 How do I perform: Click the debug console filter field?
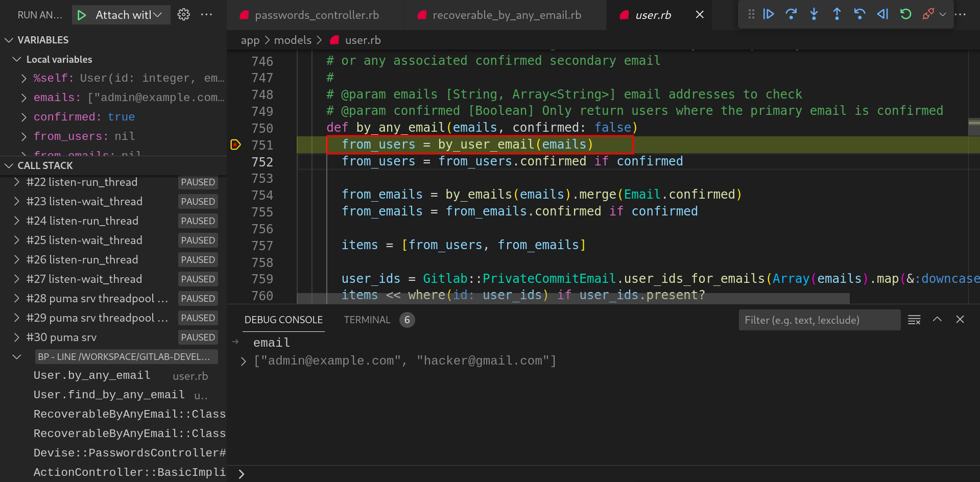coord(819,320)
